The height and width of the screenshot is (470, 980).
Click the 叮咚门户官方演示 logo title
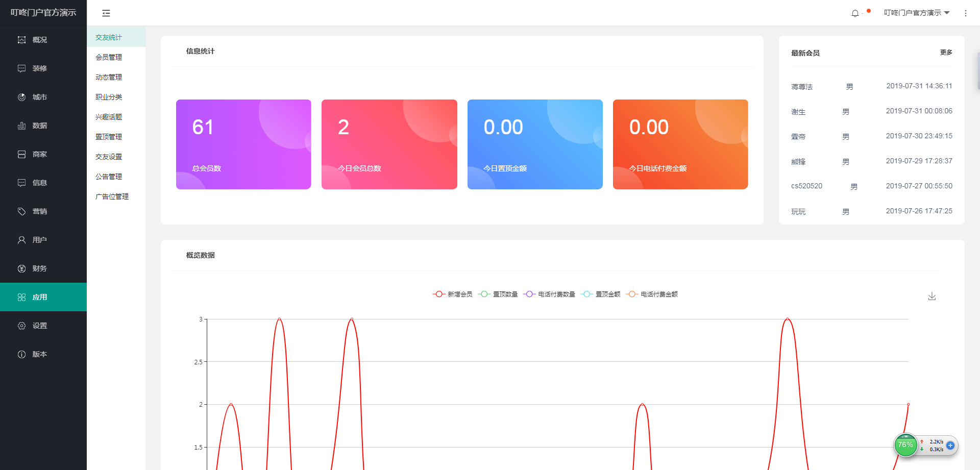point(43,12)
